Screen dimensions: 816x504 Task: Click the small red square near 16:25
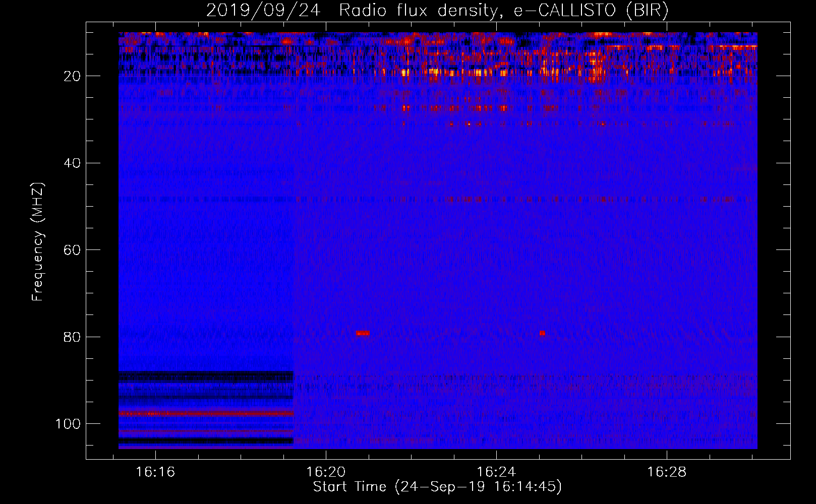tap(542, 333)
